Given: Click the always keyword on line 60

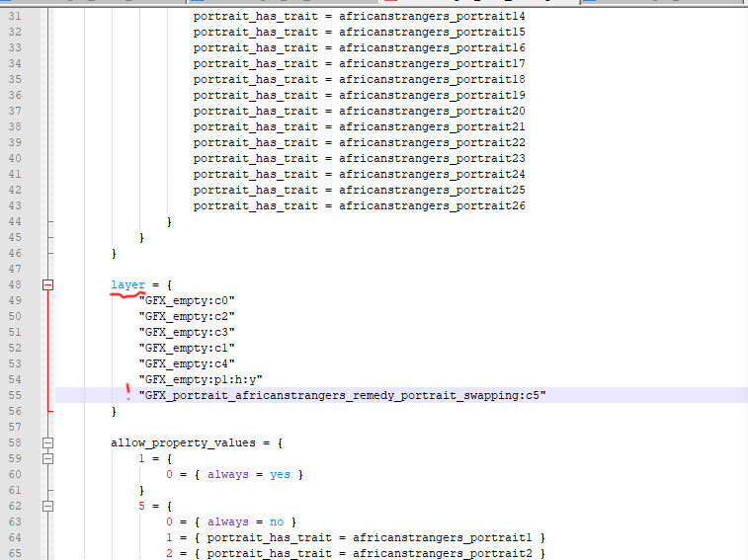Looking at the screenshot, I should pos(228,474).
